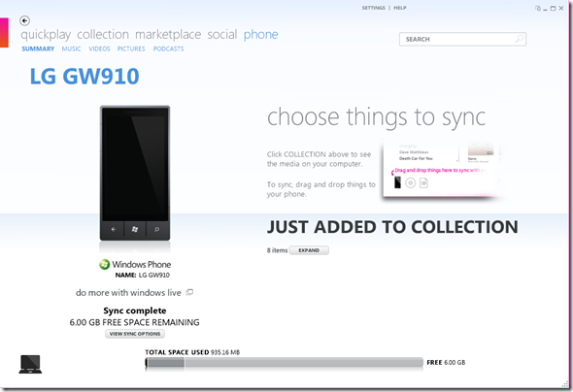The image size is (573, 392).
Task: Click the phone device image
Action: click(135, 173)
